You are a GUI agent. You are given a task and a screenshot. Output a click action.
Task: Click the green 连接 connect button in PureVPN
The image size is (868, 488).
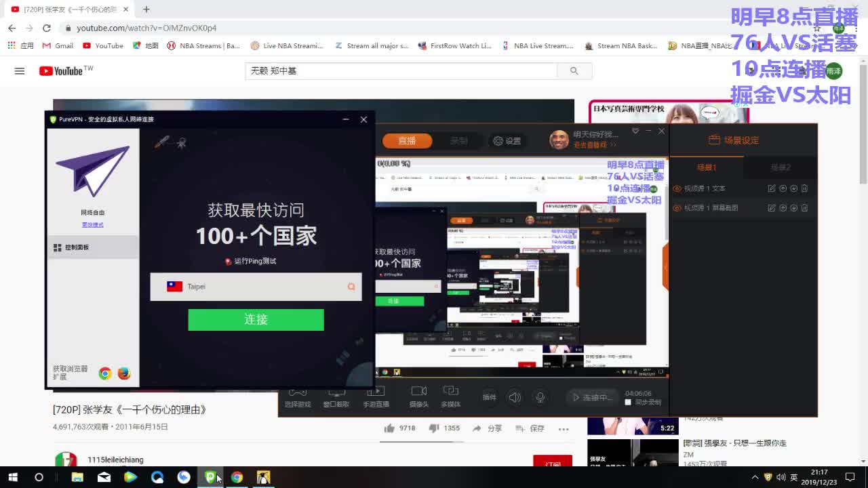click(x=256, y=319)
